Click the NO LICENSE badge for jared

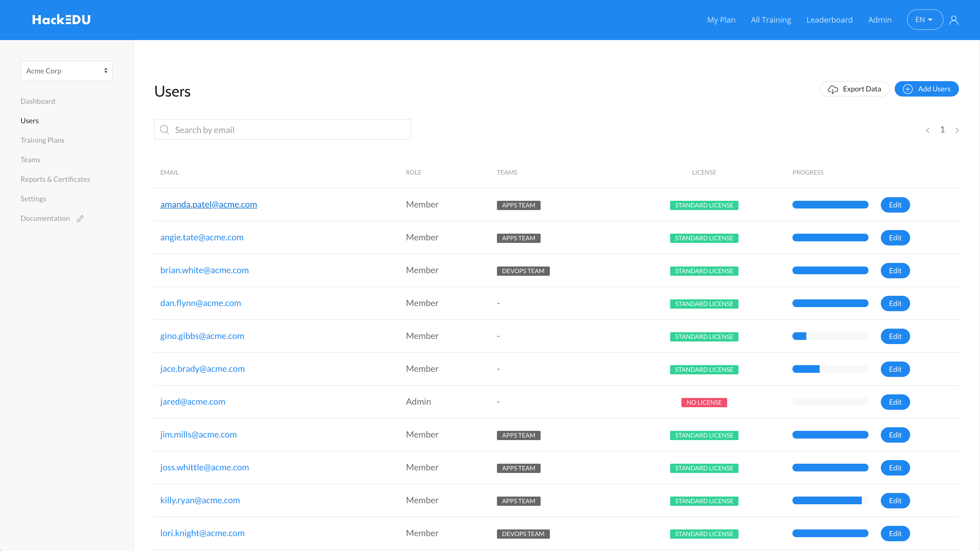(704, 403)
